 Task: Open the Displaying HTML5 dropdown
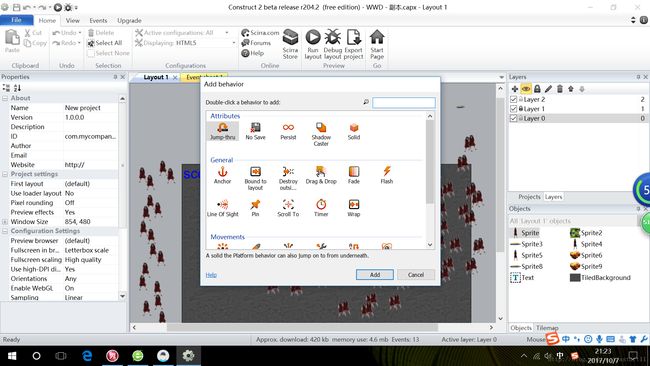point(233,43)
